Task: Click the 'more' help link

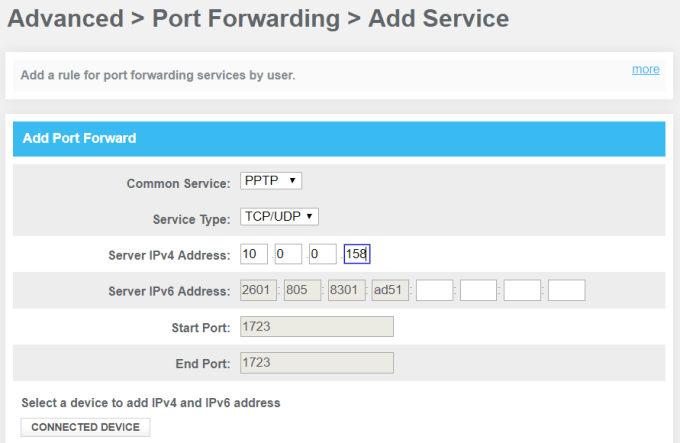Action: (645, 69)
